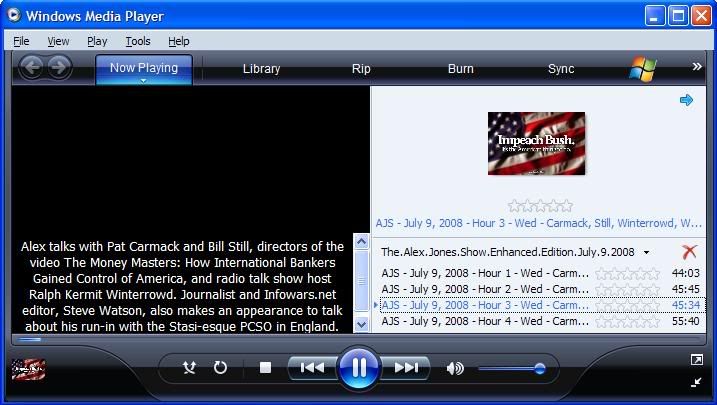Viewport: 717px width, 405px height.
Task: Go to the previous track
Action: click(x=312, y=368)
